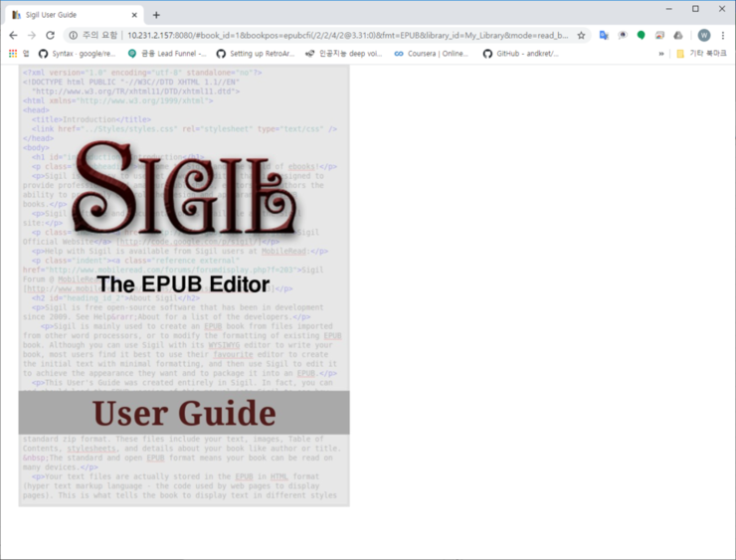Open the Syntax google/re bookmark
Viewport: 736px width, 560px height.
[77, 54]
